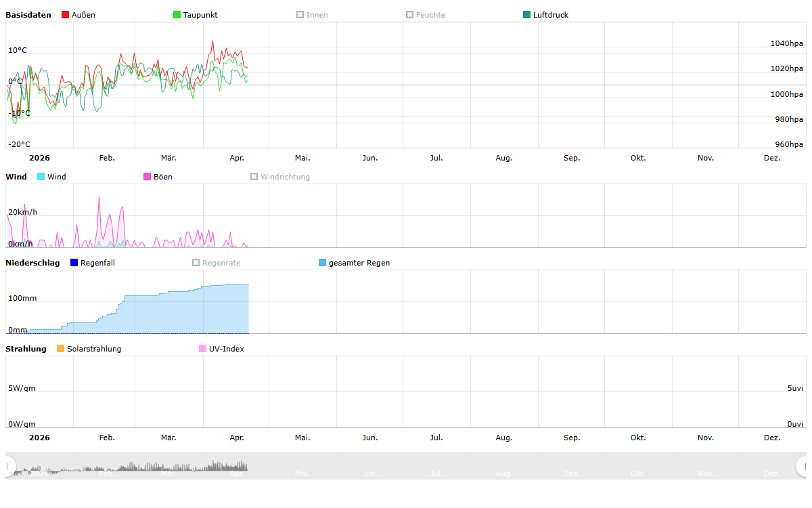This screenshot has width=812, height=508.
Task: Click the grey Windrichtung legend icon
Action: click(x=254, y=177)
